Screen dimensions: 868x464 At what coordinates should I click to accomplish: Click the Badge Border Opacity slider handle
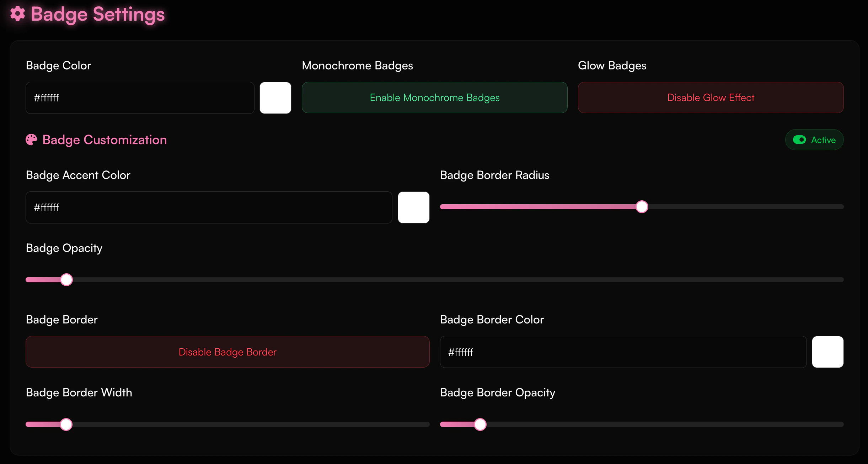pos(481,424)
